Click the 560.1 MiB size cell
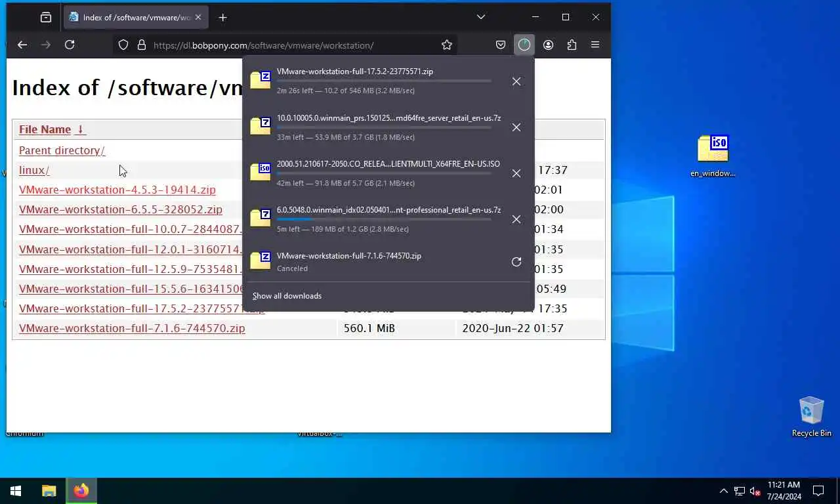This screenshot has width=840, height=504. click(x=369, y=328)
